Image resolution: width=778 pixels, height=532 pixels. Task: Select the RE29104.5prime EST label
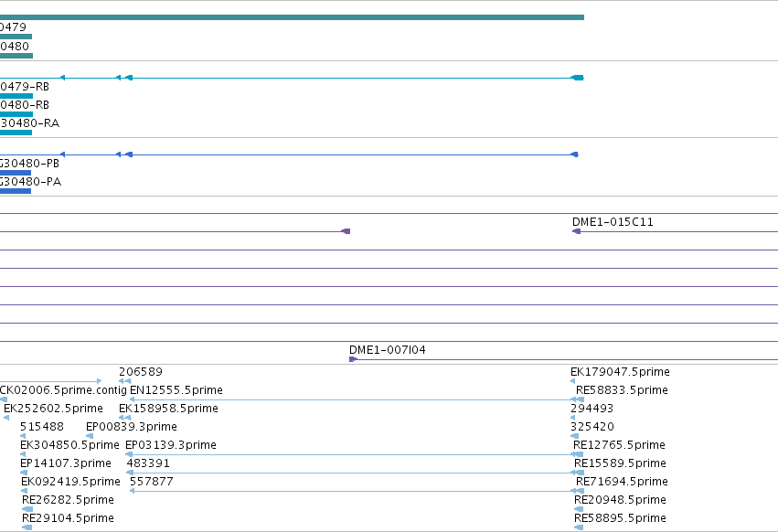point(68,518)
